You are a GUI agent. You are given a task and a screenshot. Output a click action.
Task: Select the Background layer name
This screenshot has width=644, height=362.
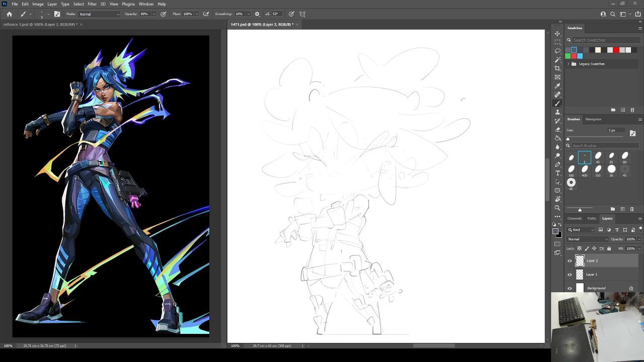[x=596, y=288]
